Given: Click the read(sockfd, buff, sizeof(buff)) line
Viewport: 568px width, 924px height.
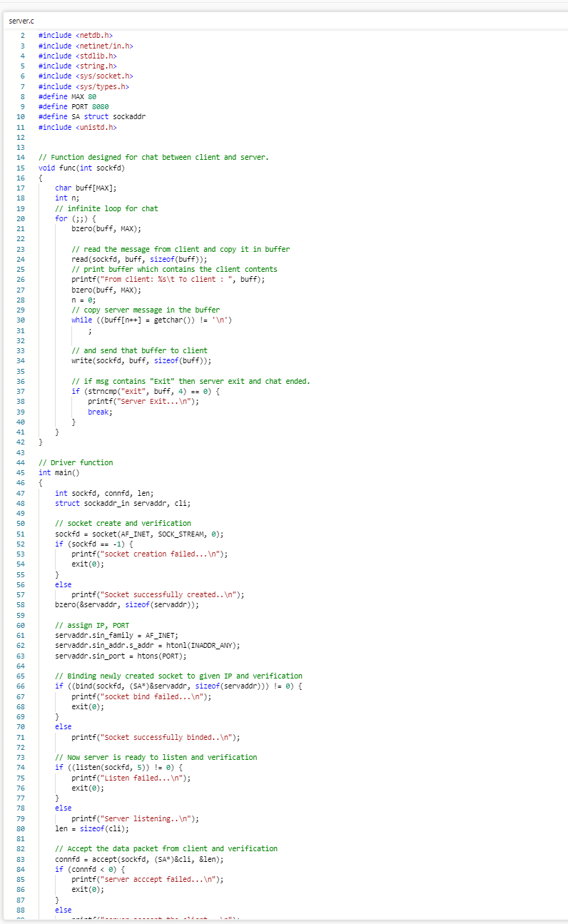Looking at the screenshot, I should click(x=139, y=259).
